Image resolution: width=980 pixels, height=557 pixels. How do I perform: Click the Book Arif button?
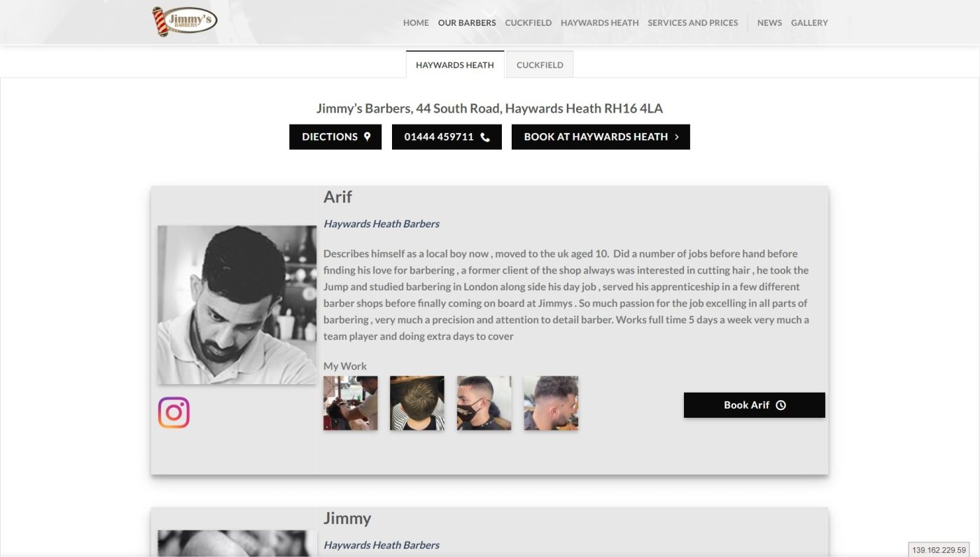(755, 405)
